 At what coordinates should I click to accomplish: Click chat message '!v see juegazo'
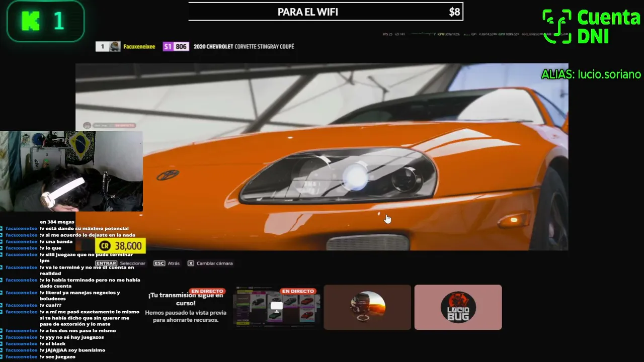[x=58, y=357]
